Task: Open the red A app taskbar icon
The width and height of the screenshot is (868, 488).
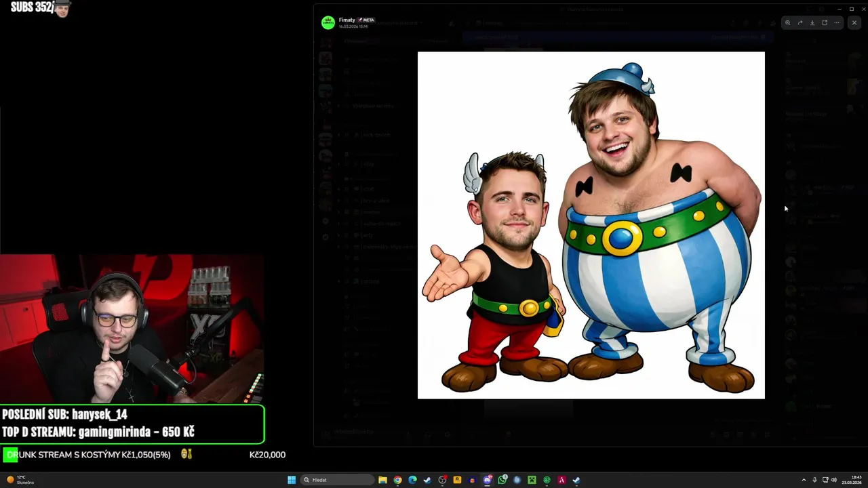Action: coord(561,480)
